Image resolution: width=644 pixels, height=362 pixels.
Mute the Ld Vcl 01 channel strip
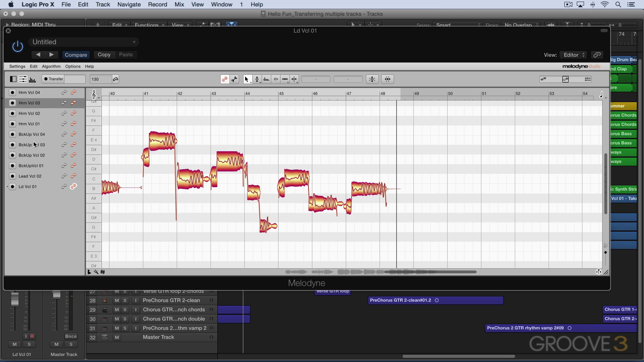(x=14, y=344)
